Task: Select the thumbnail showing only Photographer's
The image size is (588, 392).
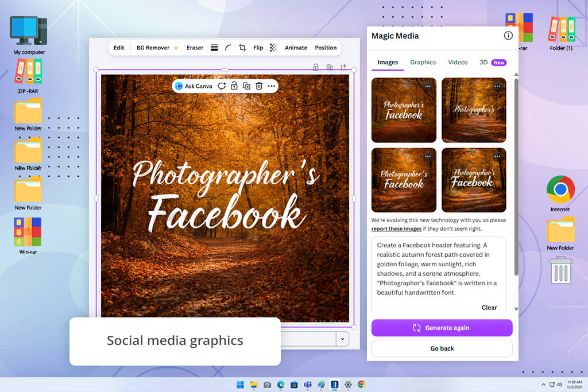Action: click(474, 110)
